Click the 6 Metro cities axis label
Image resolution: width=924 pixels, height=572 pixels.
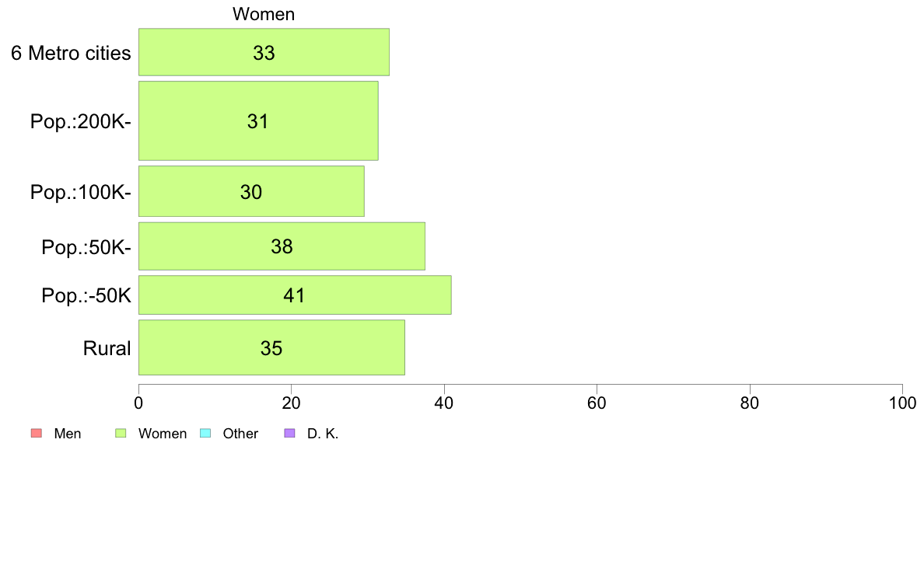coord(71,53)
